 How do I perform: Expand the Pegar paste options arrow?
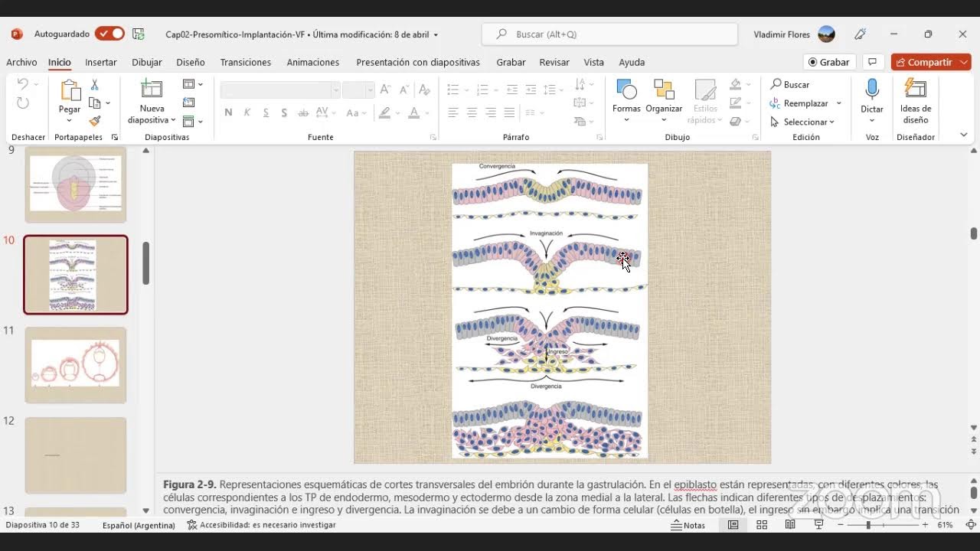(70, 119)
